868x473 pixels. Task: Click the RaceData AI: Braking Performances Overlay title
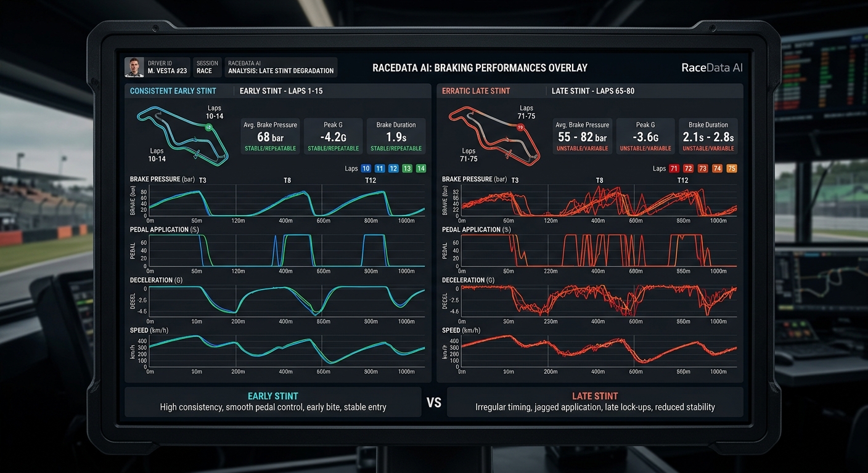pyautogui.click(x=480, y=68)
